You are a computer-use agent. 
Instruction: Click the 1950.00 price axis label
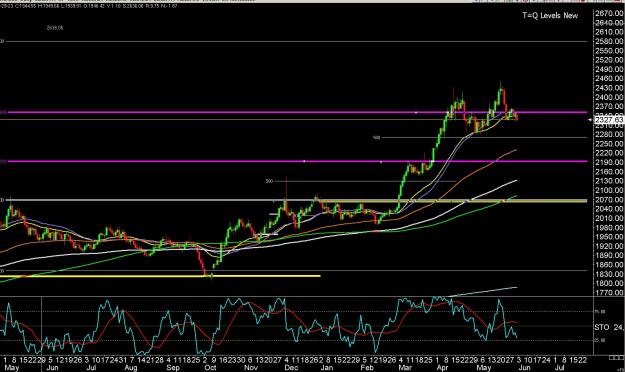click(x=609, y=237)
